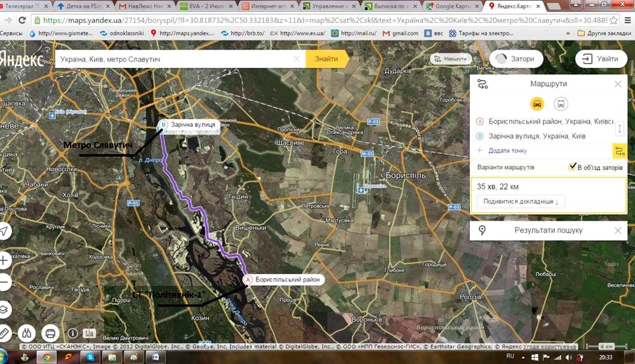Screen dimensions: 635x364
Task: Close the Маршрути routes panel
Action: (618, 84)
